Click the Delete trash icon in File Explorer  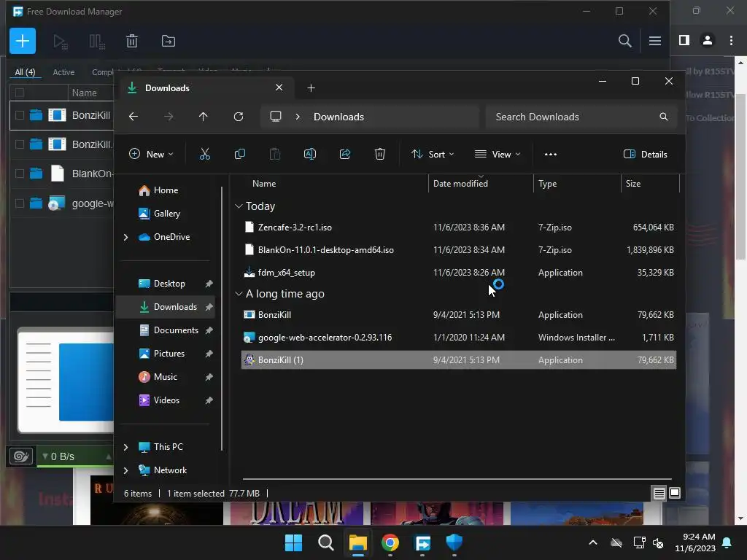click(379, 155)
